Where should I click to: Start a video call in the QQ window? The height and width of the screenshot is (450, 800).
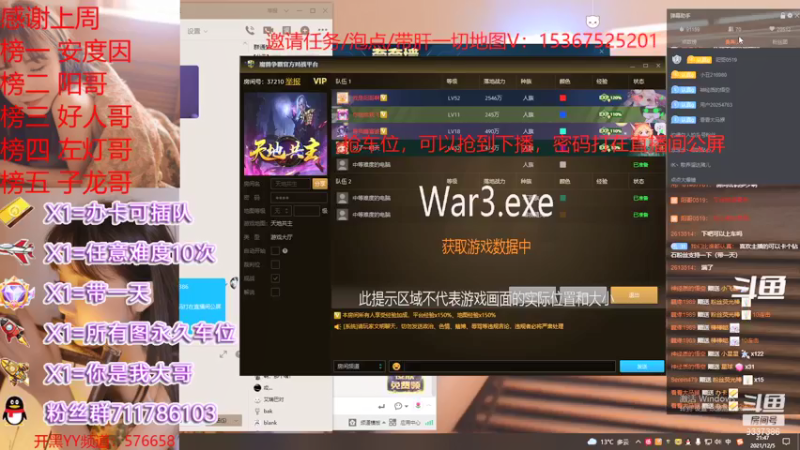(x=268, y=31)
